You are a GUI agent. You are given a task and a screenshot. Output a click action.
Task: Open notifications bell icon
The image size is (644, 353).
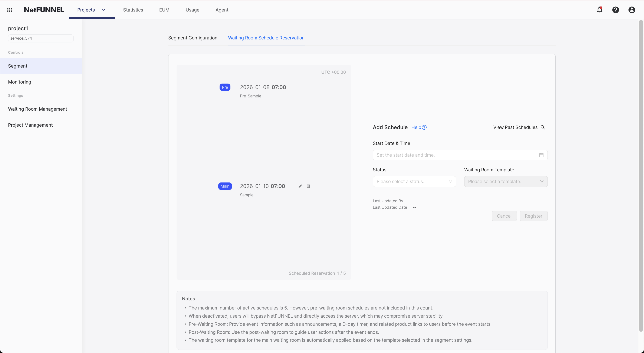coord(599,10)
